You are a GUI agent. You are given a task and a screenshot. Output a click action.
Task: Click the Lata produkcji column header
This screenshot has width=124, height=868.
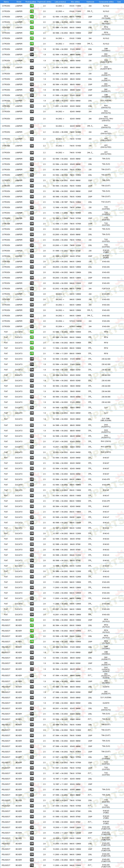[60, 2]
